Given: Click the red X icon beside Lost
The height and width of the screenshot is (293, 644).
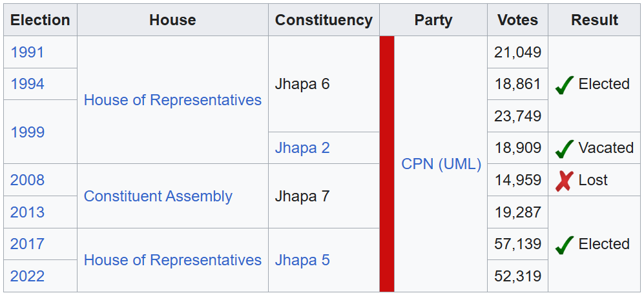Looking at the screenshot, I should click(565, 181).
